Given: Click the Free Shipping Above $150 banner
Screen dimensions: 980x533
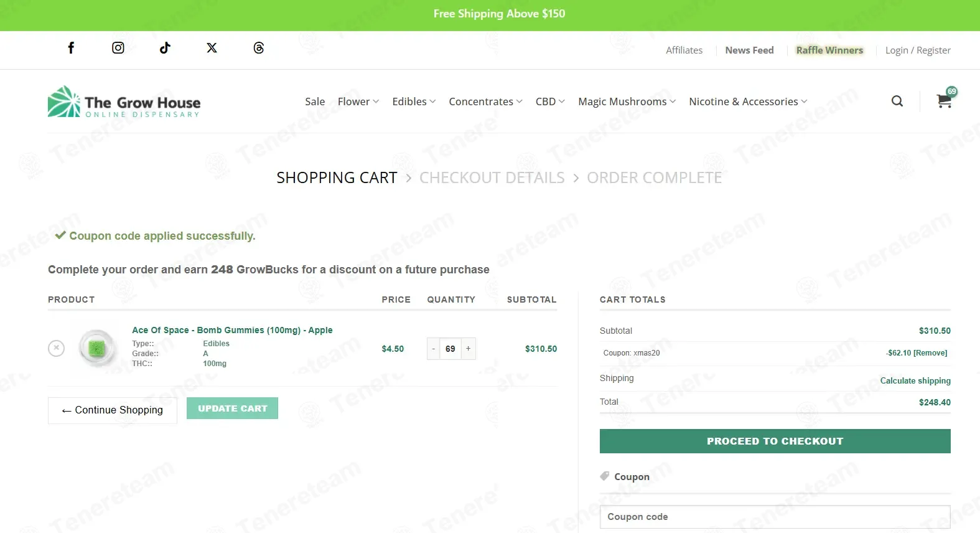Looking at the screenshot, I should point(499,14).
